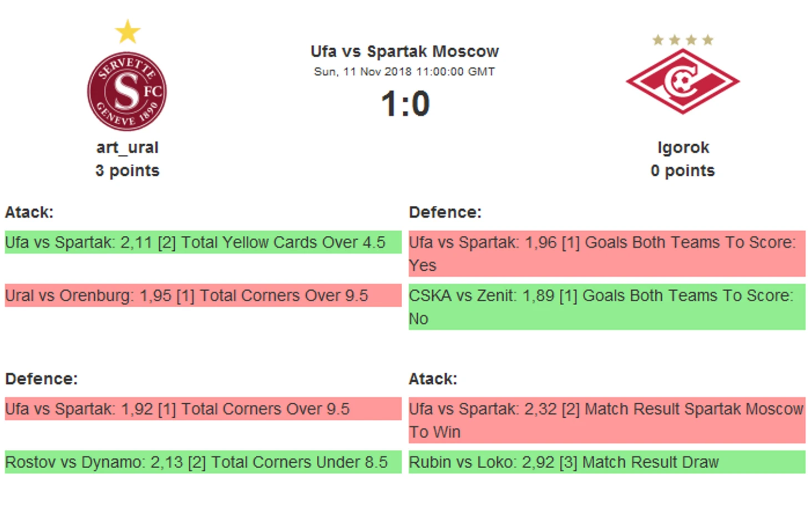Select Rostov vs Dynamo Corners Under 8.5
Viewport: 810px width, 532px height.
click(x=203, y=462)
